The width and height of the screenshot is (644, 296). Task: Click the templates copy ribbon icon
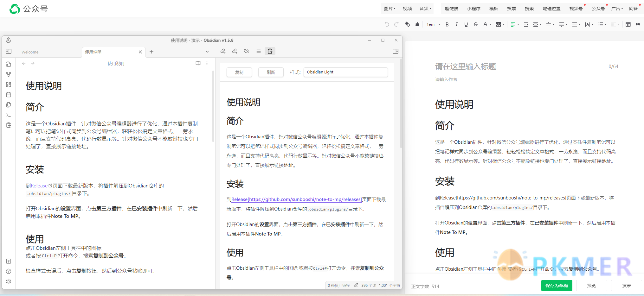click(x=9, y=105)
